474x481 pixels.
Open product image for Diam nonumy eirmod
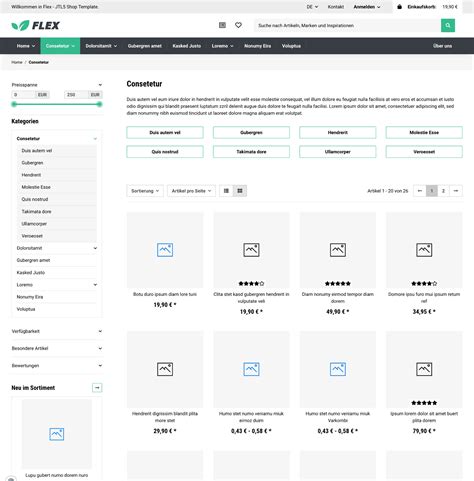[x=338, y=250]
